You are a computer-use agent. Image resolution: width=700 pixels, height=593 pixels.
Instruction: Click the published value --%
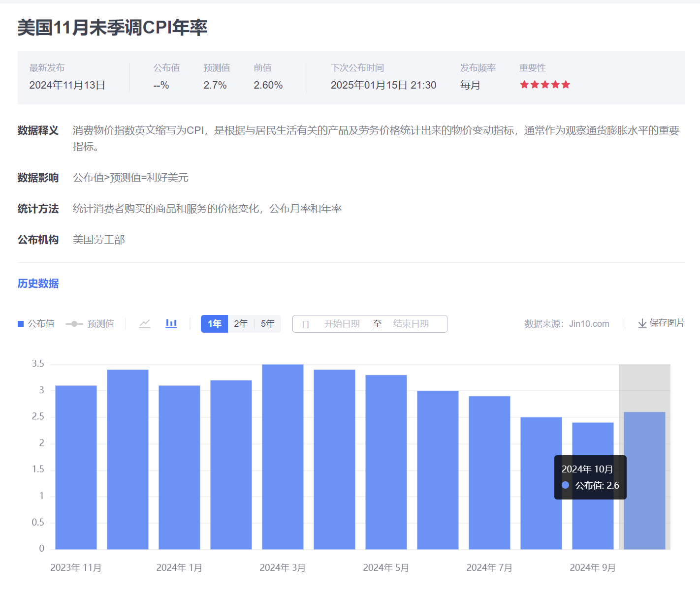[x=161, y=85]
